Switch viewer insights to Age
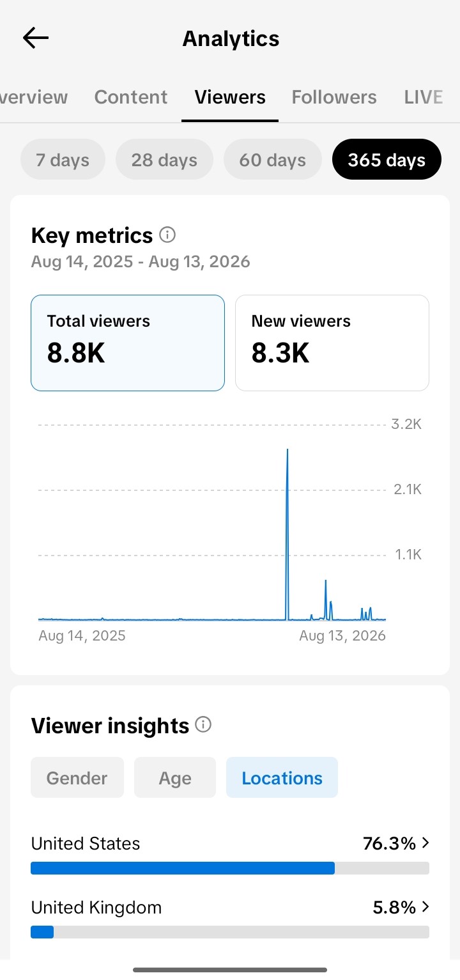The width and height of the screenshot is (460, 980). [x=175, y=777]
